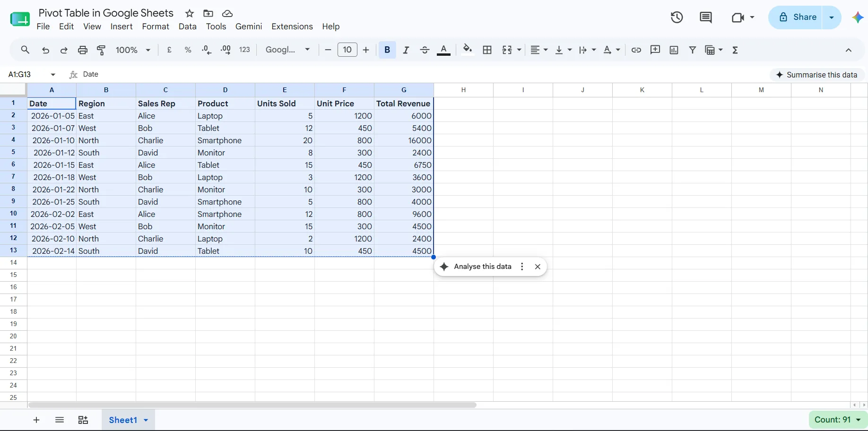Image resolution: width=868 pixels, height=431 pixels.
Task: Redo the last undone action
Action: pyautogui.click(x=64, y=50)
